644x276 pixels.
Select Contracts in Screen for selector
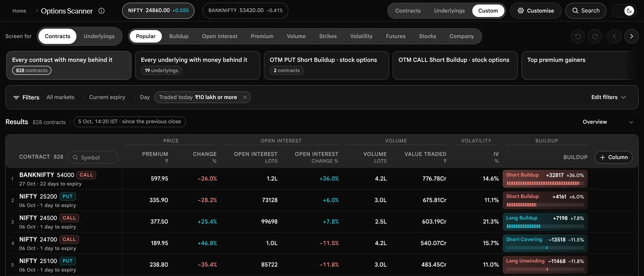tap(57, 36)
